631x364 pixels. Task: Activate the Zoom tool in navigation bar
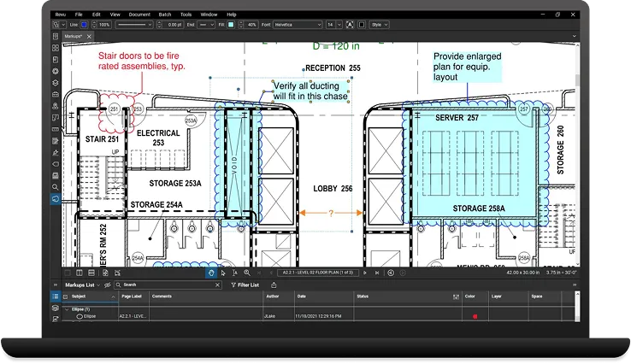click(x=247, y=273)
